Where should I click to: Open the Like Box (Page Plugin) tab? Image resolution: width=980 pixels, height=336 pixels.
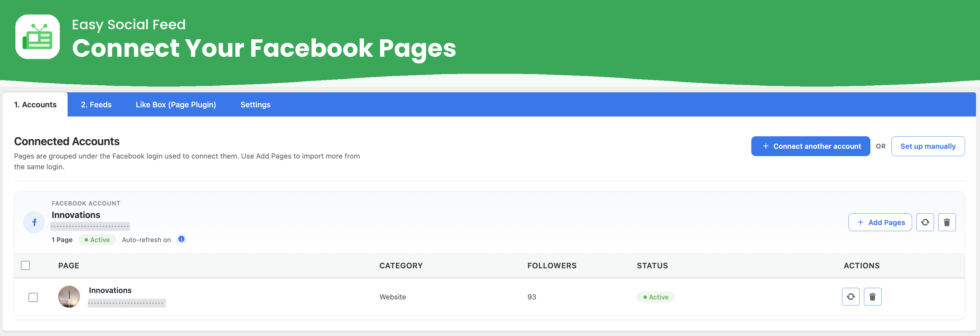(x=176, y=104)
